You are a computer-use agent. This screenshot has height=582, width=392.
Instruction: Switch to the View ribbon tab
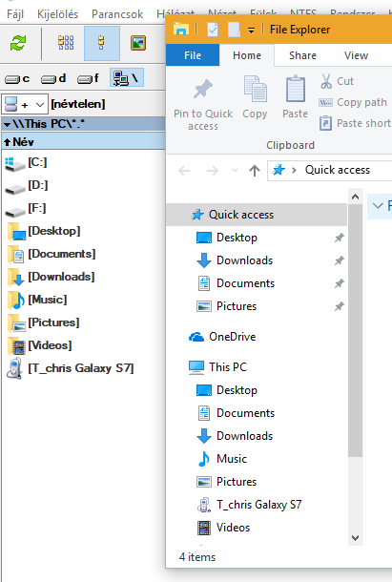point(356,55)
